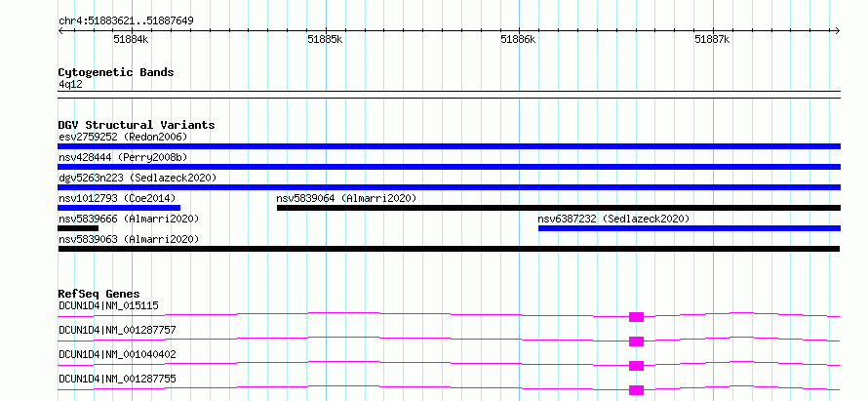Viewport: 868px width, 401px height.
Task: Click nsv6387232 (Sedlazeck2020) variant label
Action: 613,219
